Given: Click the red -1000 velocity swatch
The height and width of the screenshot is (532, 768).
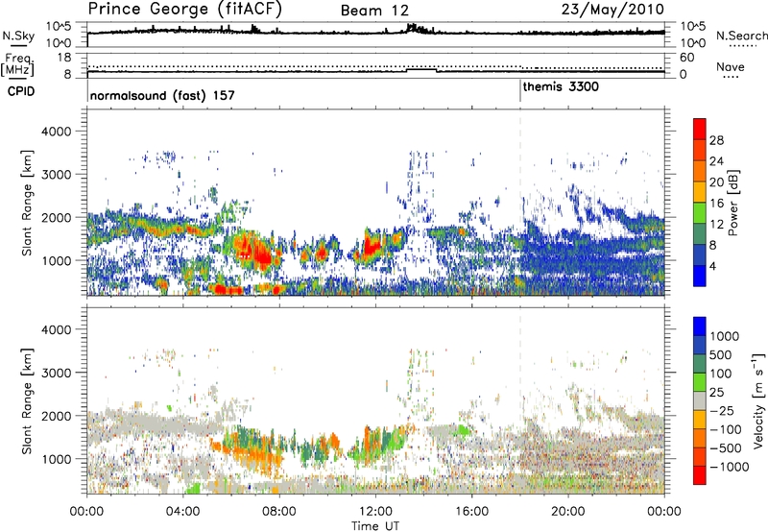Looking at the screenshot, I should click(700, 475).
